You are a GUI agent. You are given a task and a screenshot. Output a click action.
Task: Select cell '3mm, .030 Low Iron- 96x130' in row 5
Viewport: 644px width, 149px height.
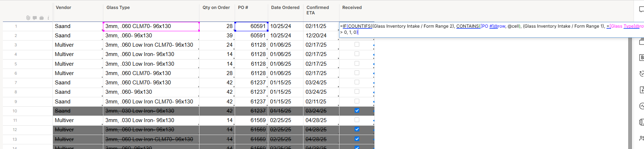pyautogui.click(x=151, y=64)
